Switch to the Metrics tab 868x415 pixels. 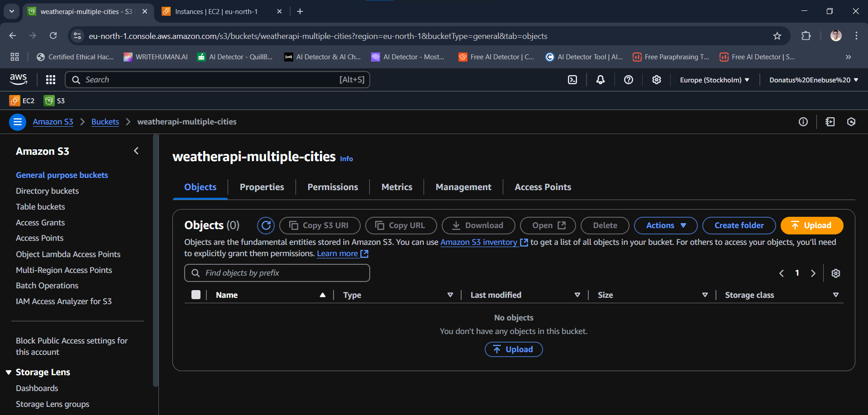click(397, 187)
